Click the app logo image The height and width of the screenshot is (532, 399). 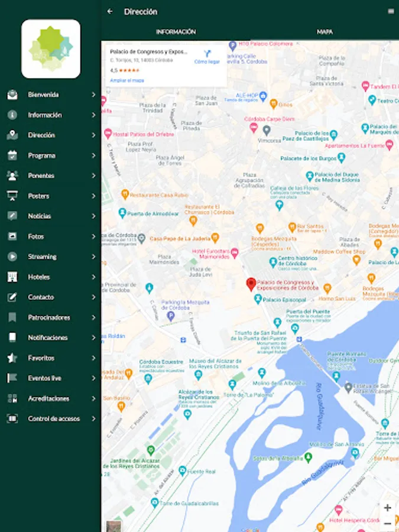pyautogui.click(x=51, y=49)
